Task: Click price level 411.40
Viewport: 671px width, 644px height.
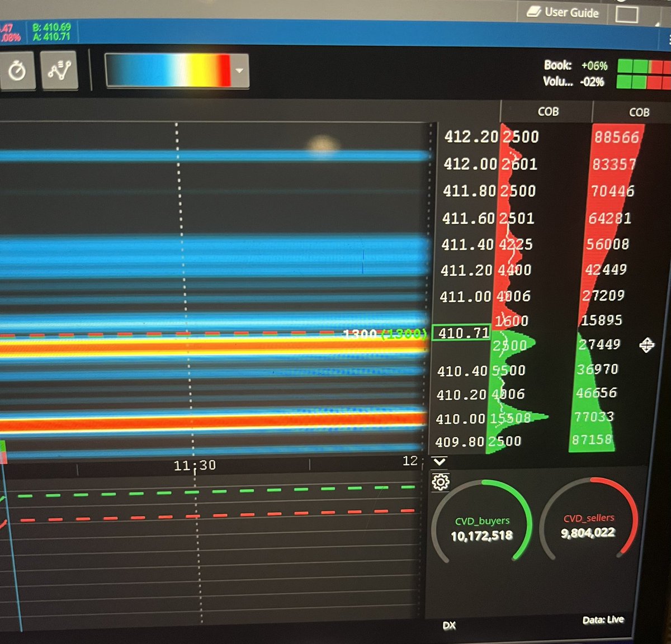Action: point(467,245)
